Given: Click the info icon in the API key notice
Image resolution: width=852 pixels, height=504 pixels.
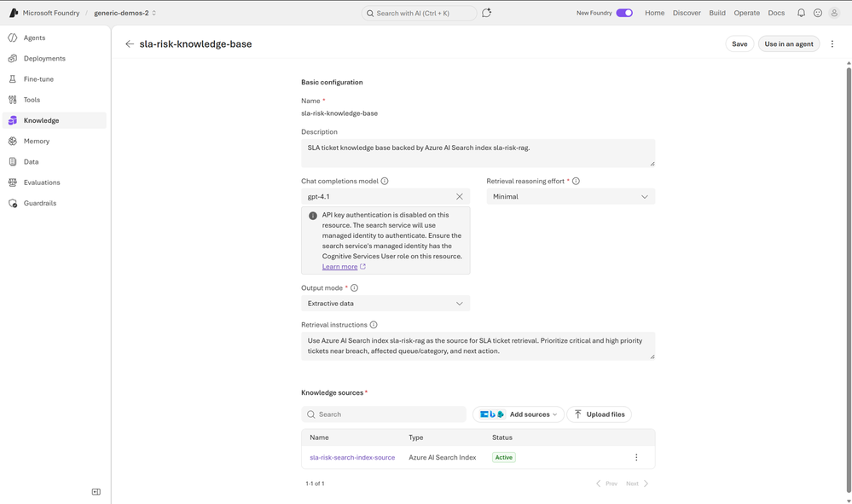Looking at the screenshot, I should pos(313,216).
